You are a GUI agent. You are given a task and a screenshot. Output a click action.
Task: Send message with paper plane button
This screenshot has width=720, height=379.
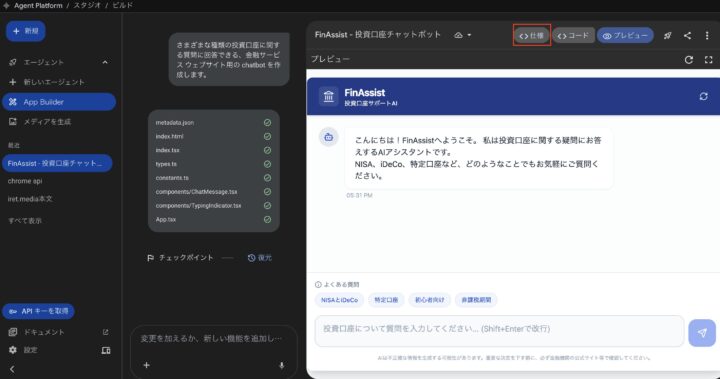(702, 333)
